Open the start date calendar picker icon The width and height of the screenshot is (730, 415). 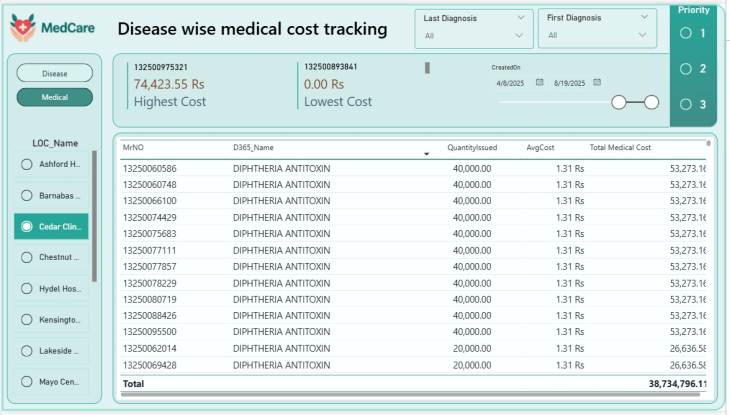pyautogui.click(x=540, y=82)
